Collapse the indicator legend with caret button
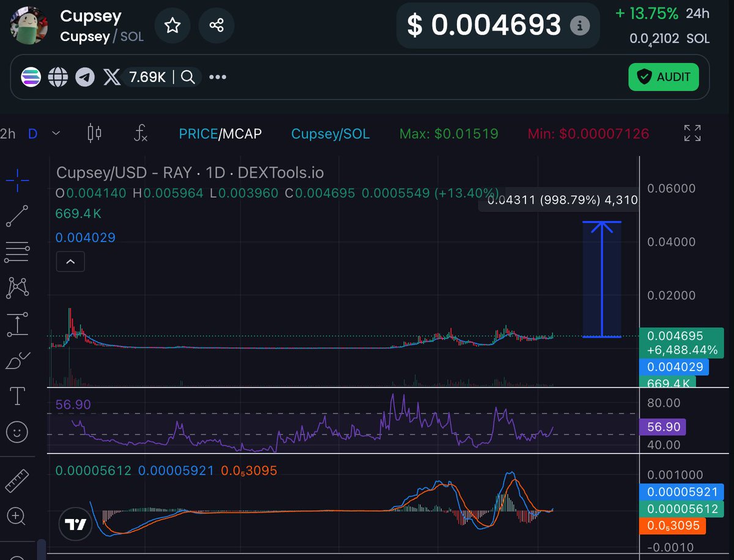Image resolution: width=734 pixels, height=560 pixels. click(70, 262)
